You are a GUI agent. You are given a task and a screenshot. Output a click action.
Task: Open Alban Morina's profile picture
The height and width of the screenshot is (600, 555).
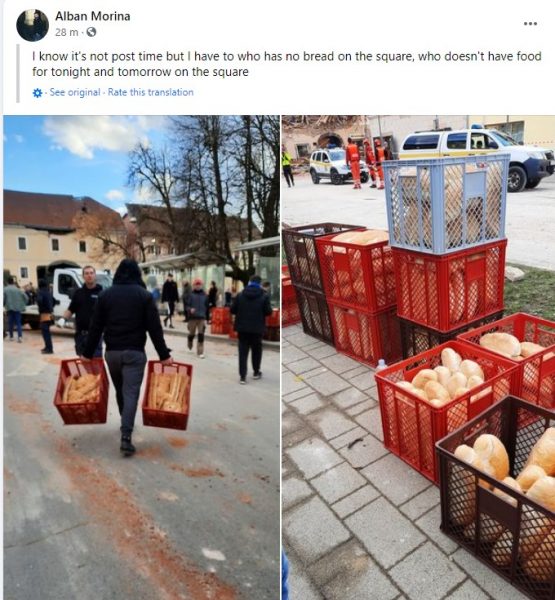pyautogui.click(x=33, y=25)
